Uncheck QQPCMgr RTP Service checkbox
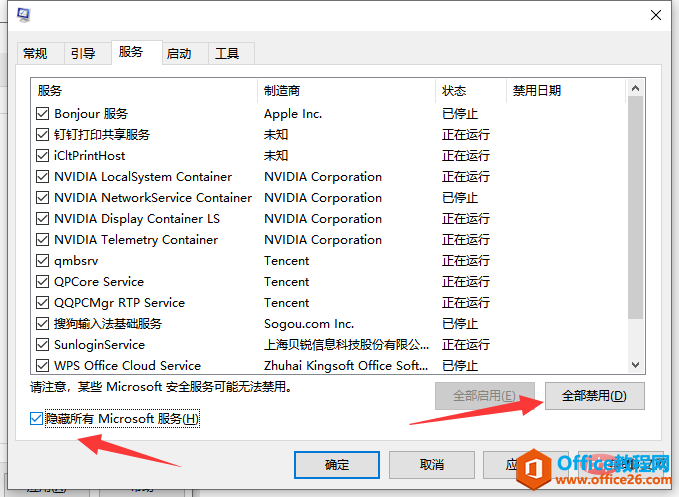Viewport: 679px width, 497px height. coord(42,303)
